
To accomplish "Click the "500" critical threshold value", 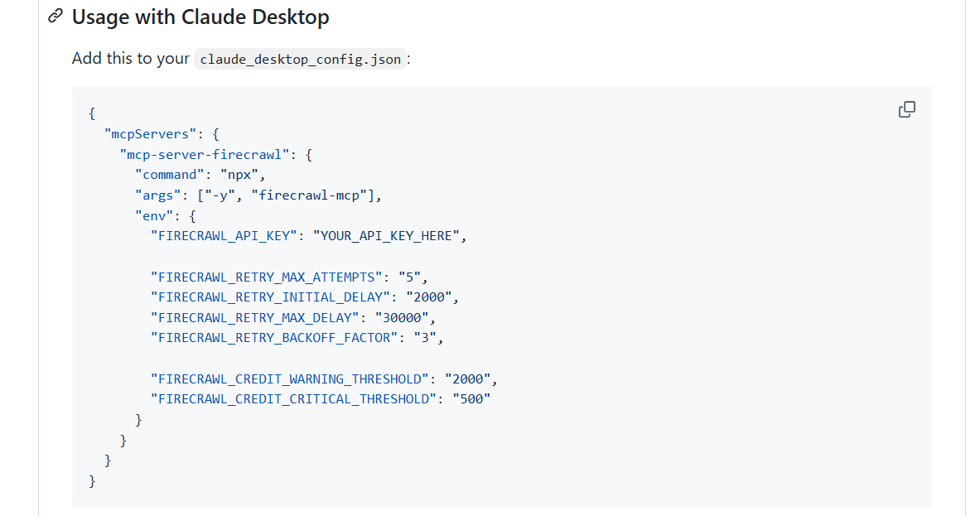I will (471, 399).
